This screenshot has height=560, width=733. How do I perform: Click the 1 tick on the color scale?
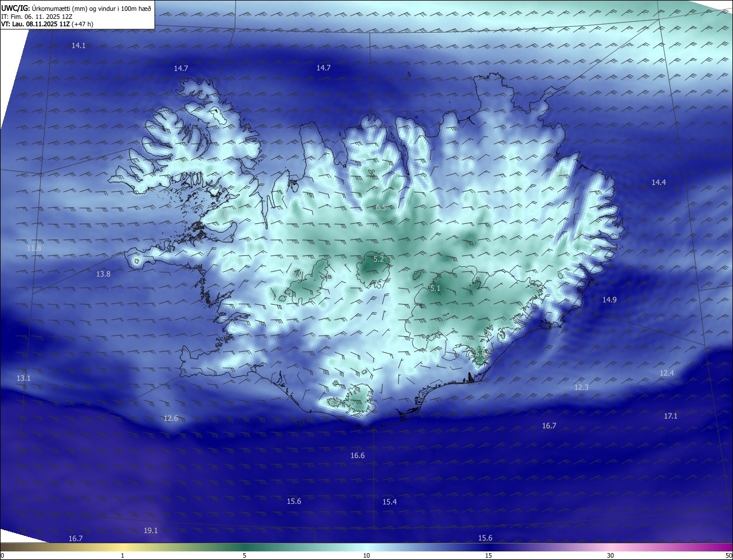123,555
